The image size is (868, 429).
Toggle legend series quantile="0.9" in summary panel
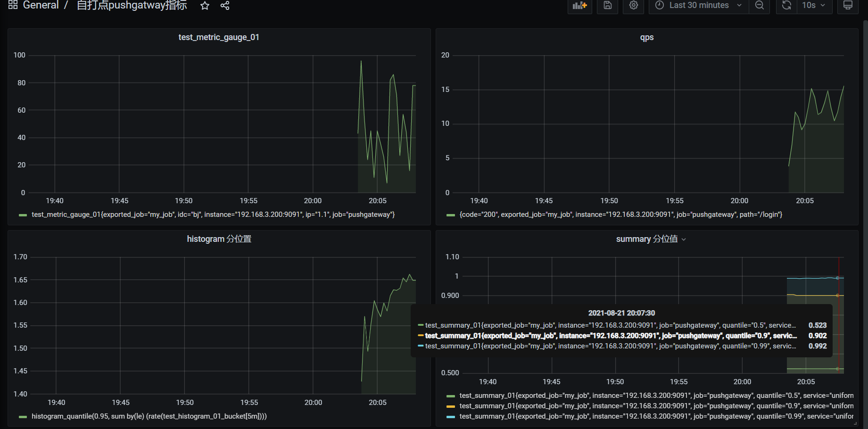coord(656,406)
